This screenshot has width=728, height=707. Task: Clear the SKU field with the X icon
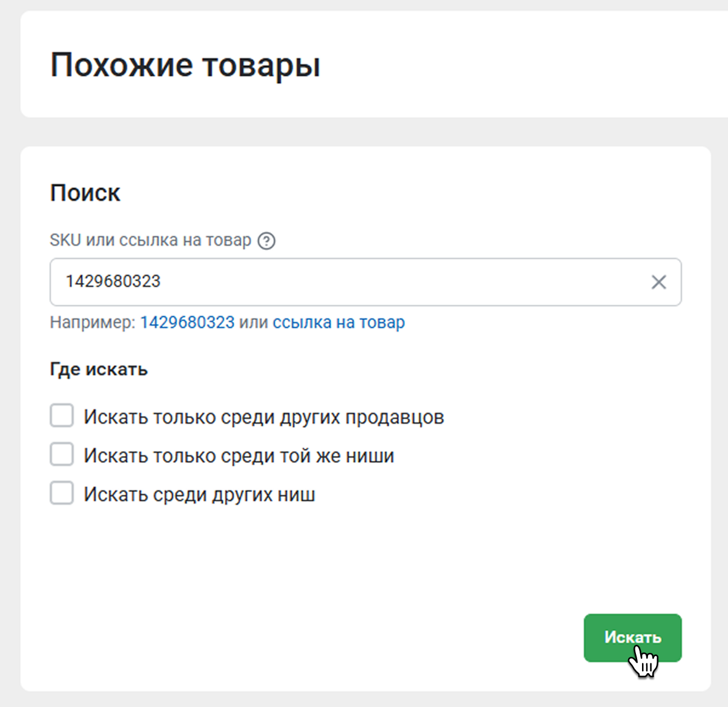point(658,282)
